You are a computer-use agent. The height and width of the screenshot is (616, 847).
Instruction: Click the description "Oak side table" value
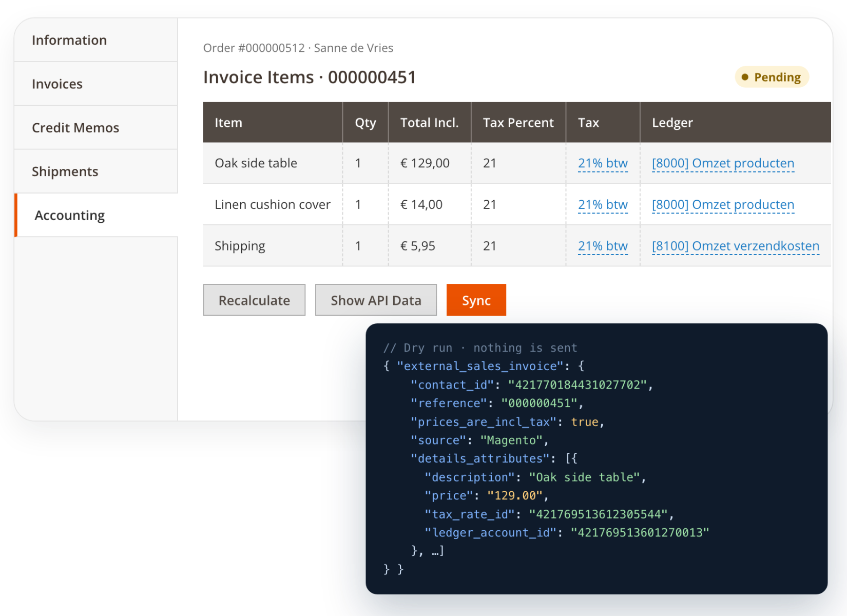click(585, 477)
